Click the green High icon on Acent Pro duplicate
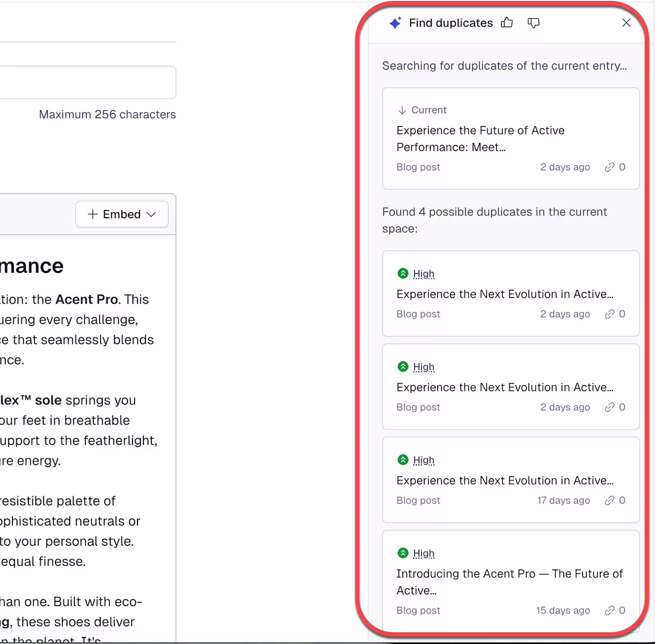The height and width of the screenshot is (644, 655). click(403, 553)
